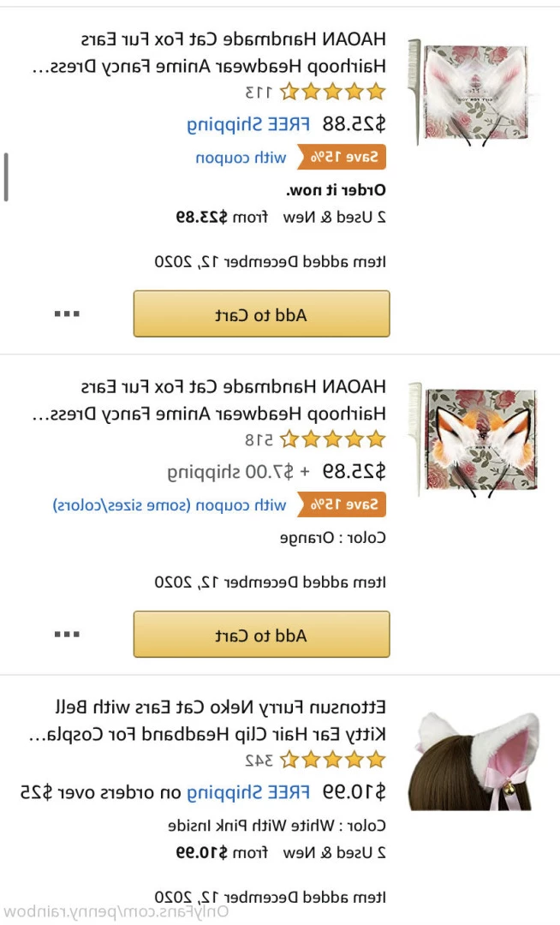Image resolution: width=560 pixels, height=925 pixels.
Task: Open the white and pink HAOAN ears thumbnail
Action: click(476, 92)
